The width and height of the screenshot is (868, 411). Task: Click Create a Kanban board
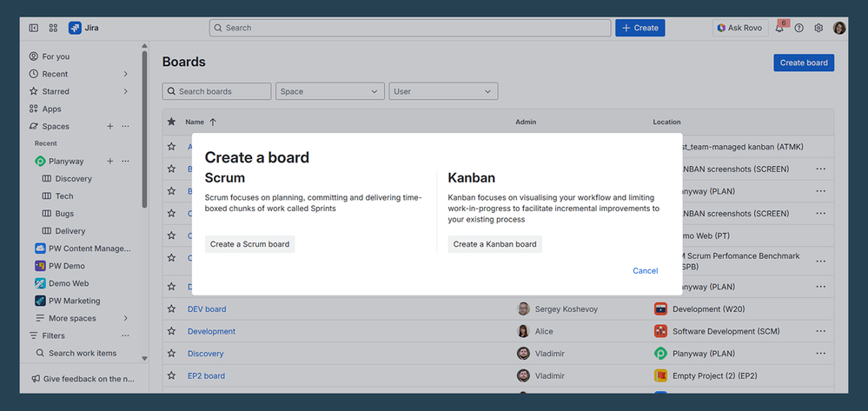[495, 244]
